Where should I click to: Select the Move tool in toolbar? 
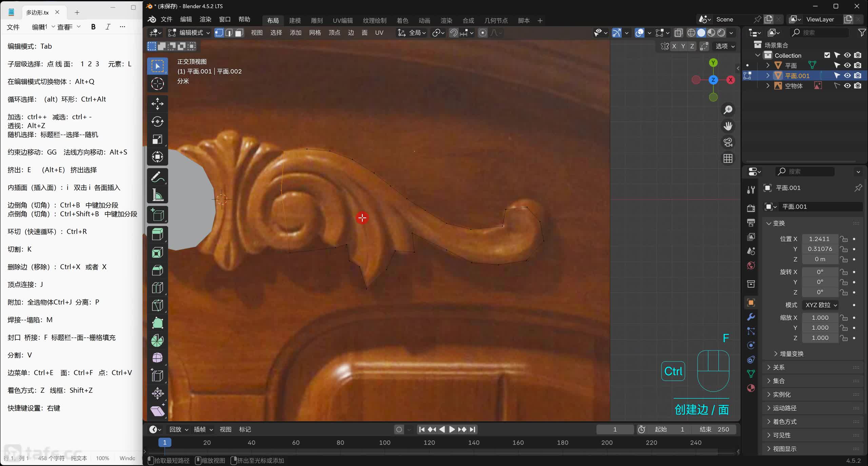[157, 104]
